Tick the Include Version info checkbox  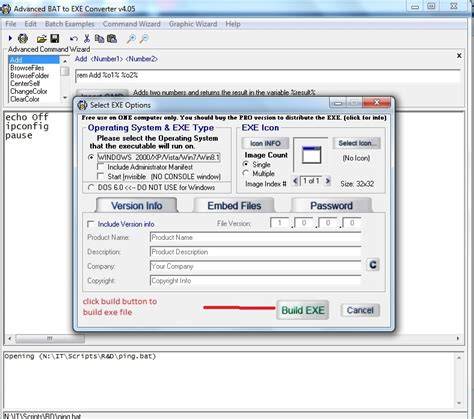coord(90,224)
